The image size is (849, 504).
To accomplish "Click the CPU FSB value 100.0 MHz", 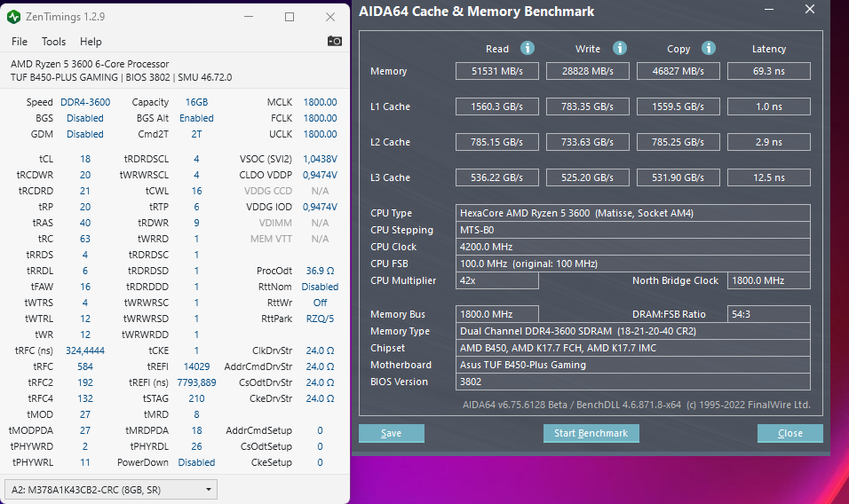I will coord(633,264).
